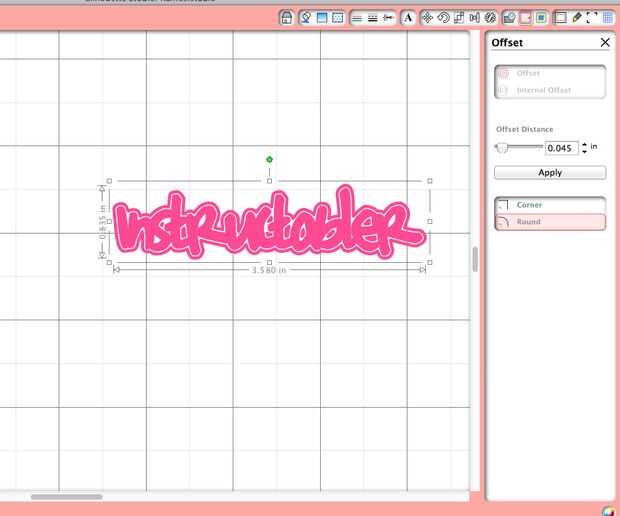The width and height of the screenshot is (620, 516).
Task: Open the Trace window
Action: pos(541,18)
